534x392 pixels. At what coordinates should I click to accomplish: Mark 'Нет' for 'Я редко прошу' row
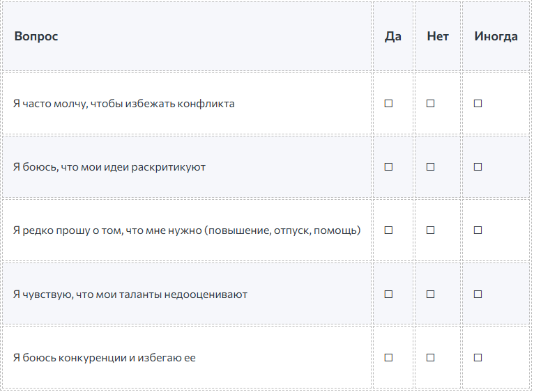tap(431, 230)
